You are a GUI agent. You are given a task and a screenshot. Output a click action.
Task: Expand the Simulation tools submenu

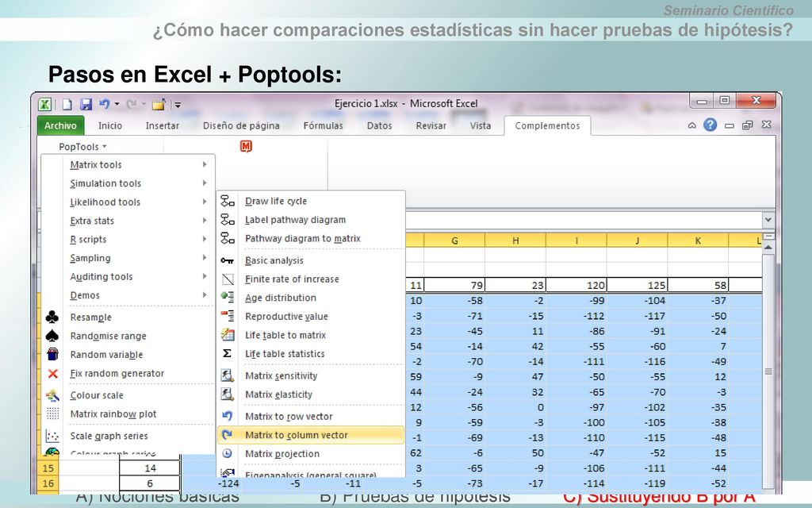pyautogui.click(x=128, y=183)
